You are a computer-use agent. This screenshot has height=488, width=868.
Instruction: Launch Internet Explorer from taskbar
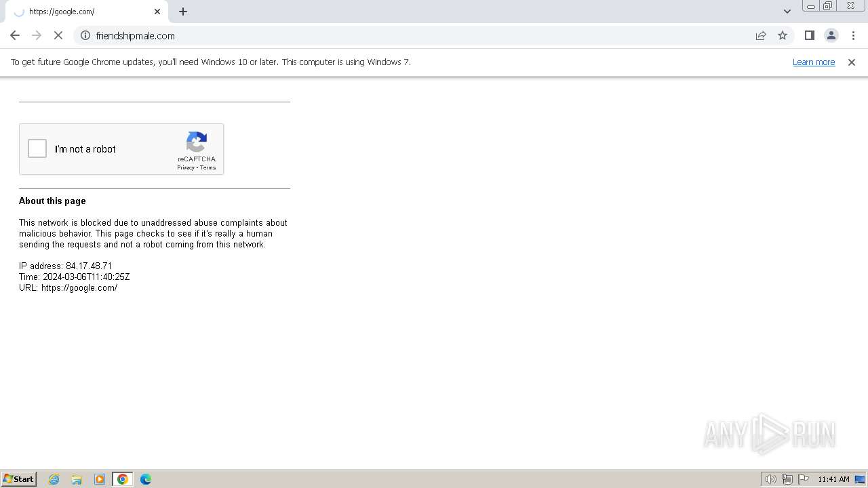click(54, 479)
